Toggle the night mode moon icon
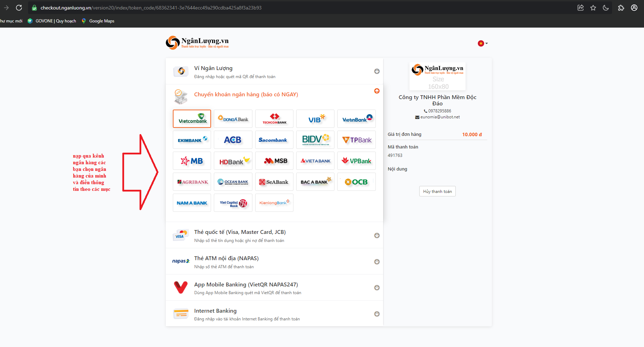This screenshot has width=644, height=347. pos(606,8)
